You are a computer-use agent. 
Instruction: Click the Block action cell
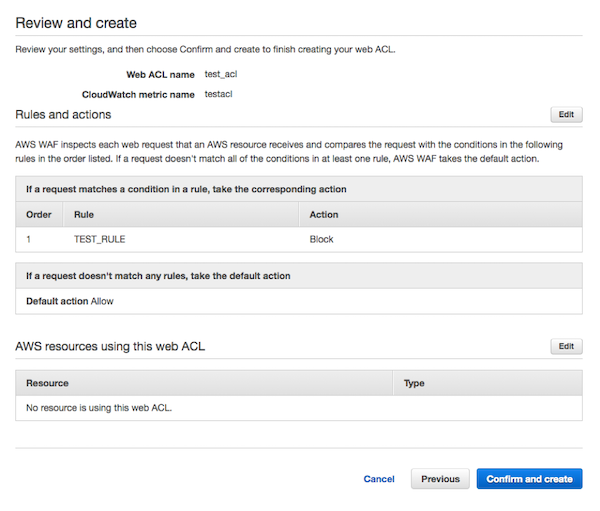[x=321, y=240]
